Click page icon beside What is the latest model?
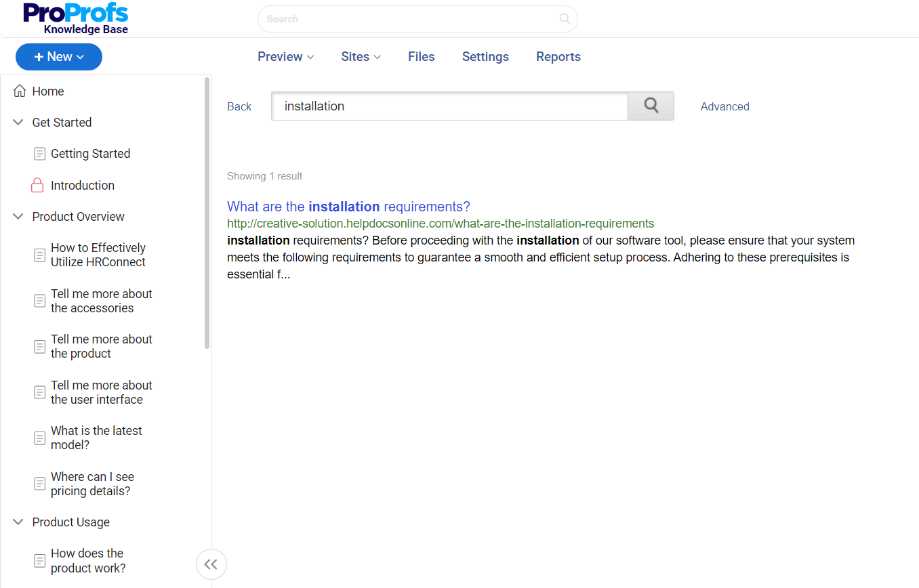The height and width of the screenshot is (588, 919). coord(40,438)
